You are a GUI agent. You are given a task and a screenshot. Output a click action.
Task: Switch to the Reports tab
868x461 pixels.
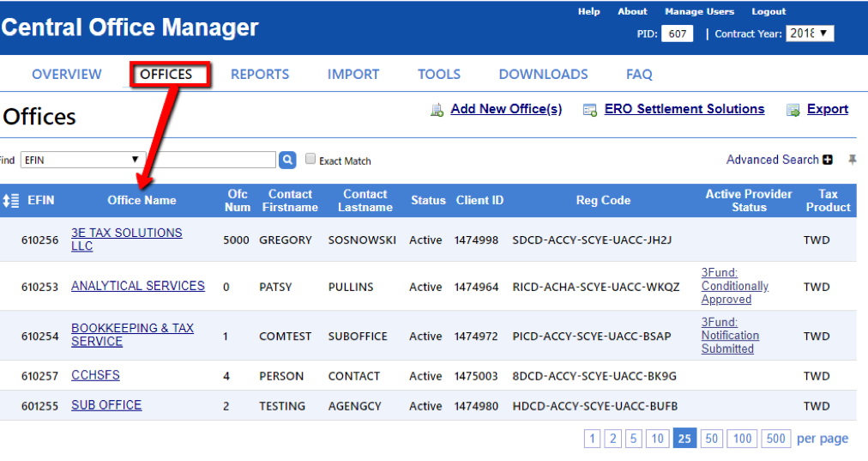(x=260, y=75)
